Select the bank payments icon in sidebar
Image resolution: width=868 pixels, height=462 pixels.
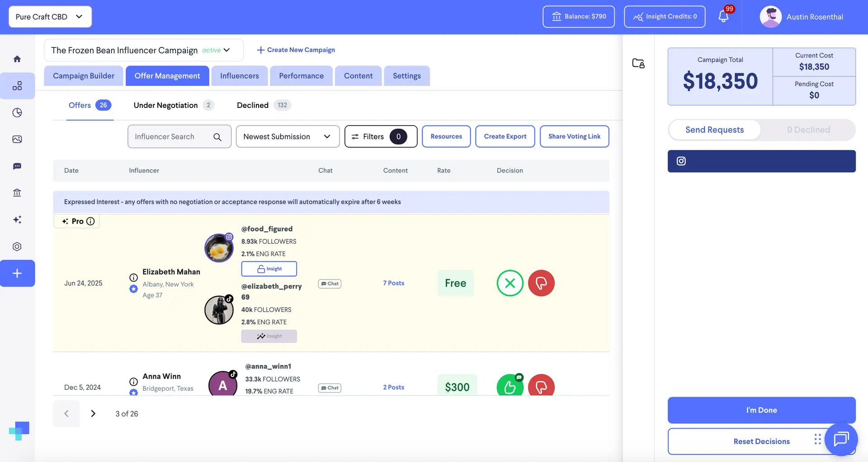pos(17,192)
